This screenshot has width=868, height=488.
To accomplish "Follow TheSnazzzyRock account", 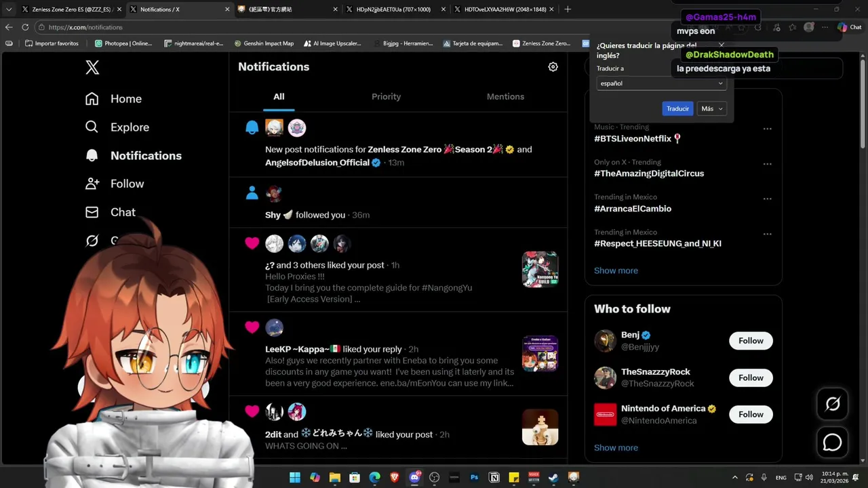I will pos(751,378).
